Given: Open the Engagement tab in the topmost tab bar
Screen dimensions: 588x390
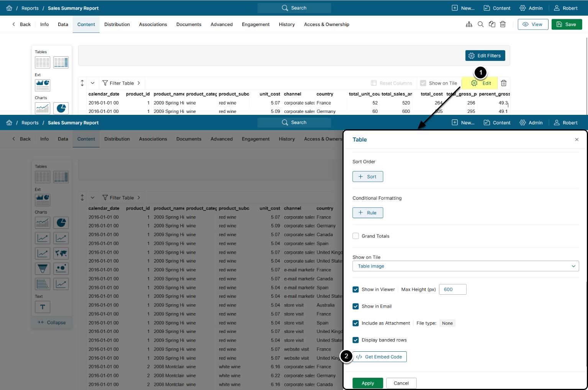Looking at the screenshot, I should coord(256,24).
